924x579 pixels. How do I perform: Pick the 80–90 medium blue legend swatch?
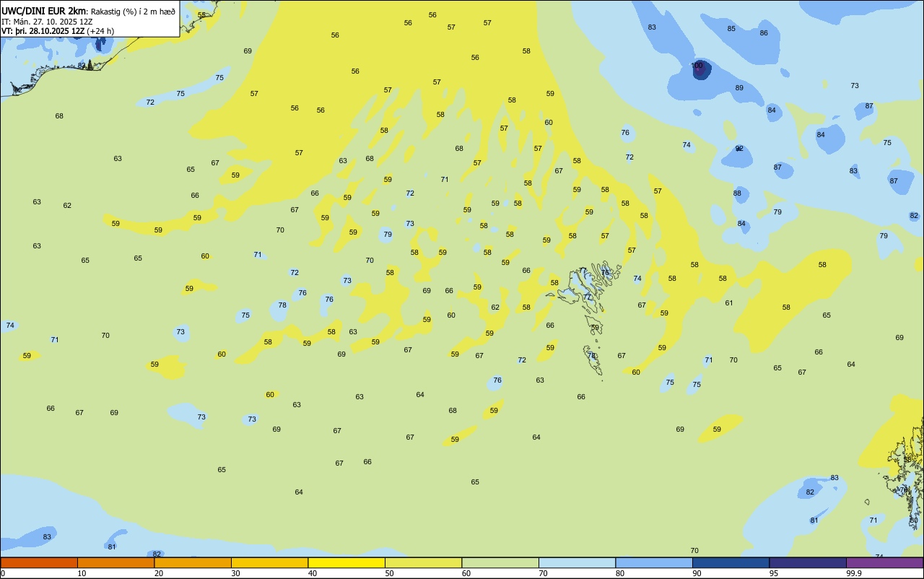click(654, 562)
